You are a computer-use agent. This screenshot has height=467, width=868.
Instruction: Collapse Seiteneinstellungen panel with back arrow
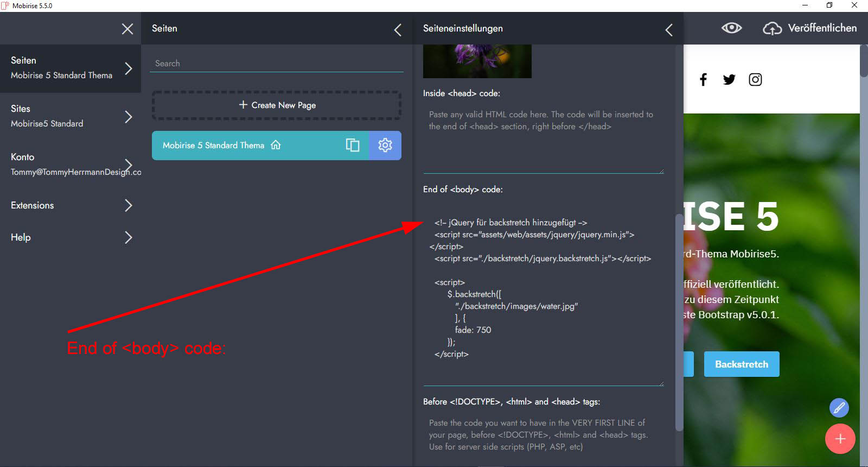coord(669,30)
